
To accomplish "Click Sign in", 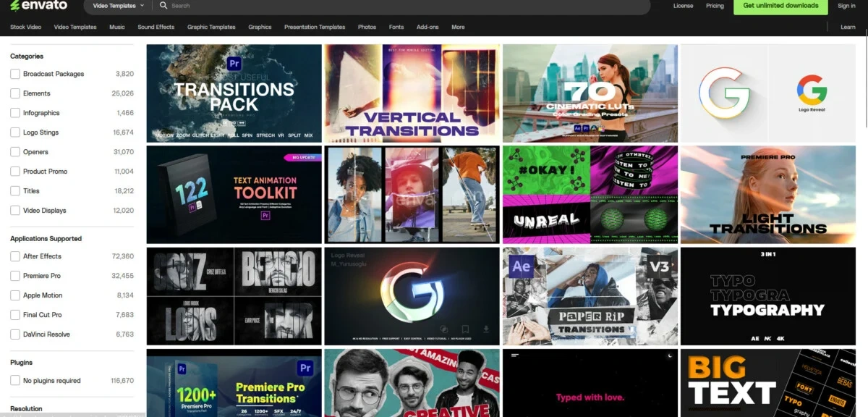I will coord(846,6).
